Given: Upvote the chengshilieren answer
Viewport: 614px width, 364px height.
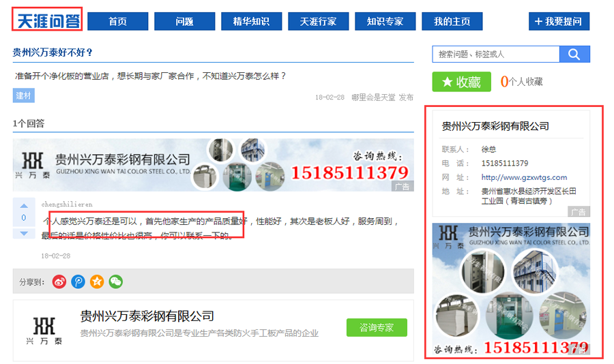Looking at the screenshot, I should tap(24, 205).
